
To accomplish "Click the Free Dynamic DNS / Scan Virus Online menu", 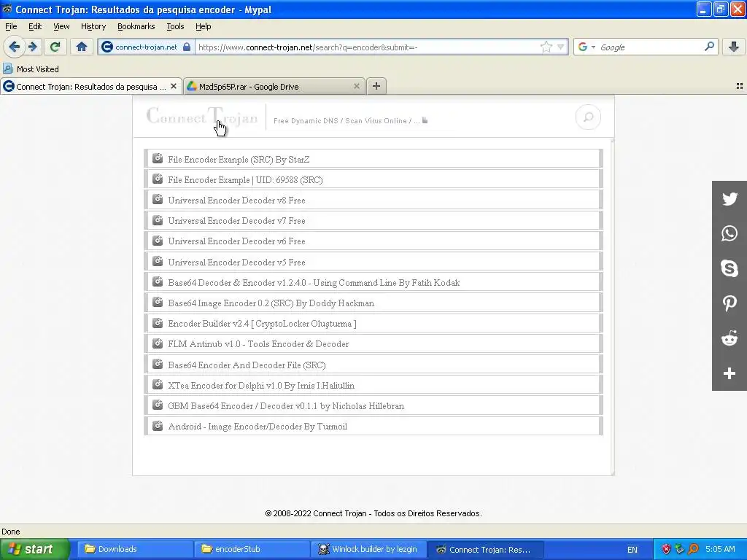I will coord(350,120).
